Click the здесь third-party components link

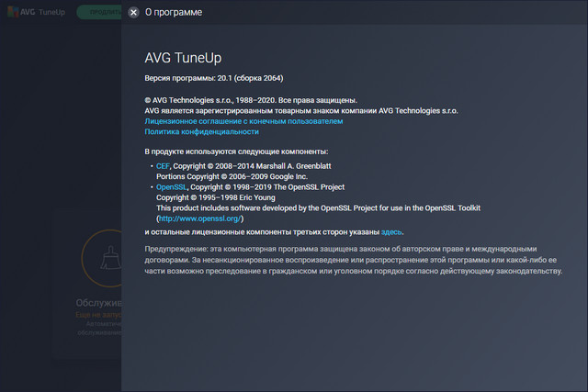(391, 234)
